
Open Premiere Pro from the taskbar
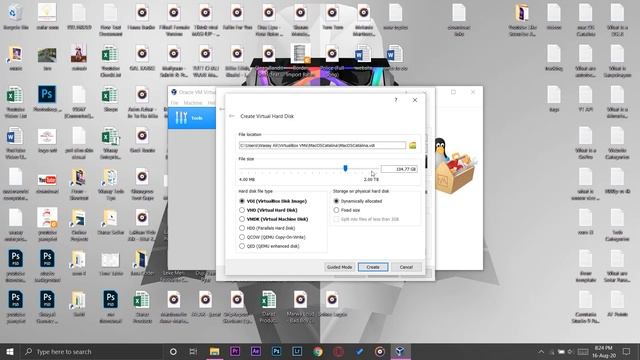(235, 351)
